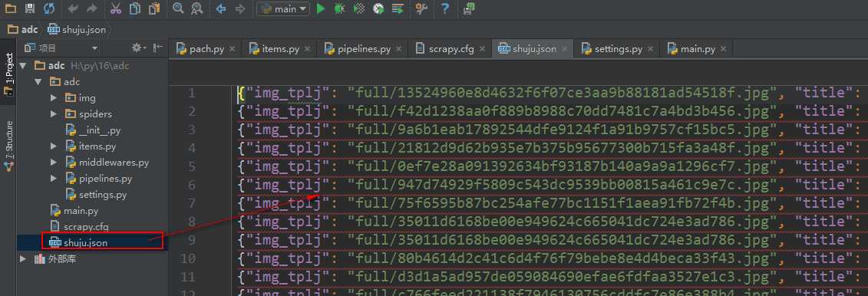This screenshot has height=296, width=868.
Task: Open the main run configuration dropdown
Action: tap(283, 9)
